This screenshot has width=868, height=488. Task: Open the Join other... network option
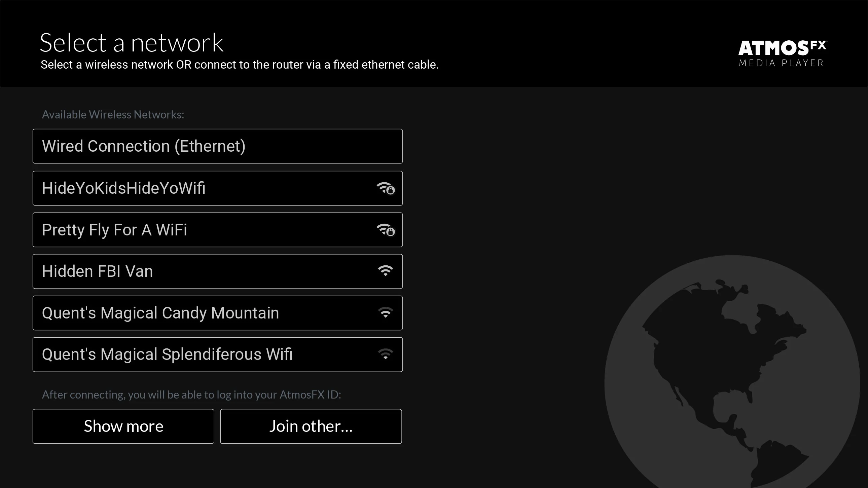click(311, 426)
